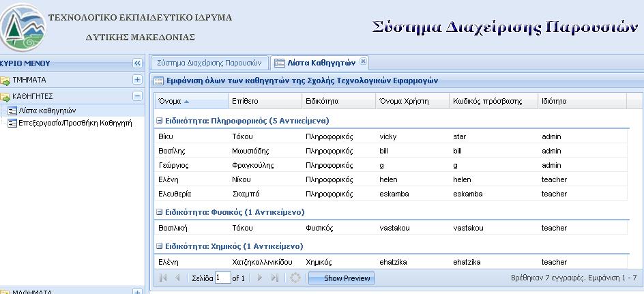
Task: Refresh the teacher grid
Action: click(295, 278)
